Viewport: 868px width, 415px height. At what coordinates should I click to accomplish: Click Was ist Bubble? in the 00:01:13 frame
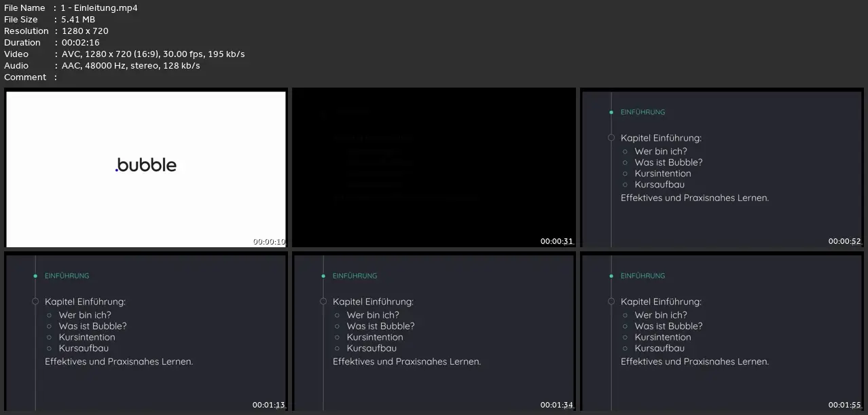92,326
